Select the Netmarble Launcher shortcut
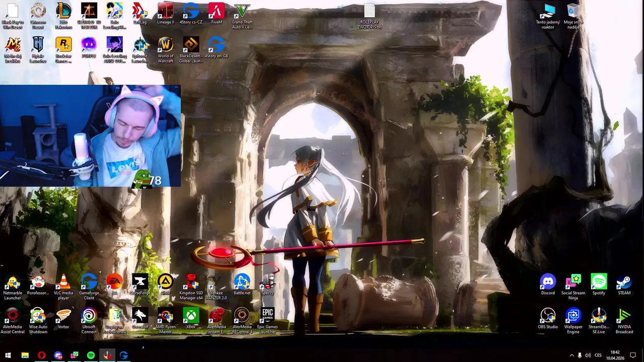Screen dimensions: 644x362 (13, 287)
